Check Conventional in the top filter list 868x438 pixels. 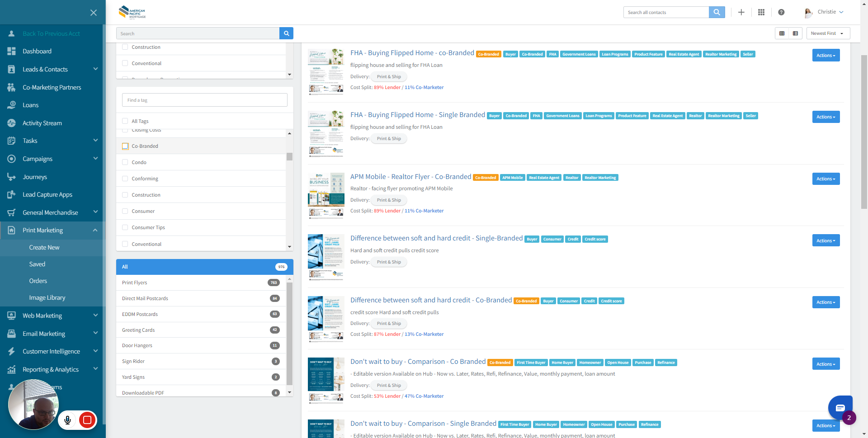[x=125, y=63]
